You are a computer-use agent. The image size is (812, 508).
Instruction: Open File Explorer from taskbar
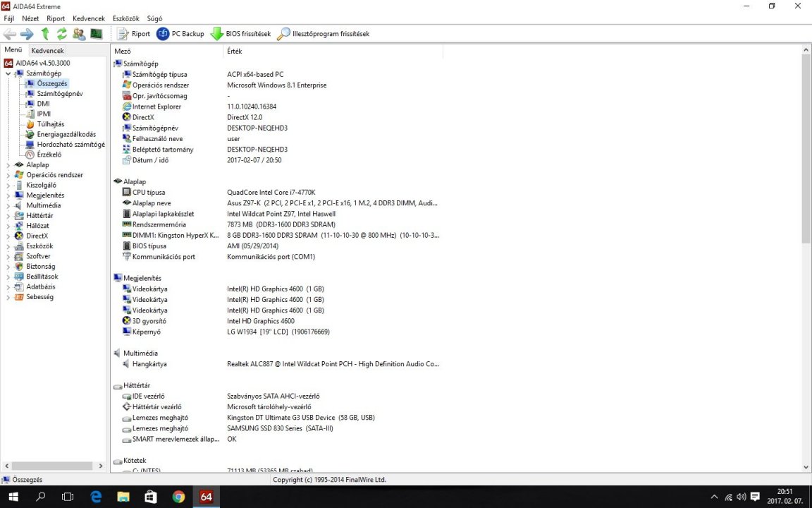click(123, 497)
